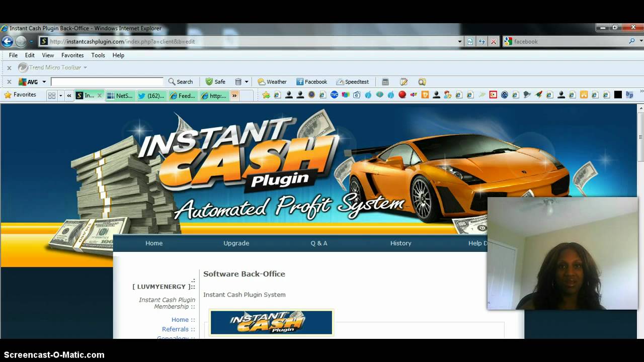
Task: Open the @ symbol favorites shortcut
Action: coord(505,95)
